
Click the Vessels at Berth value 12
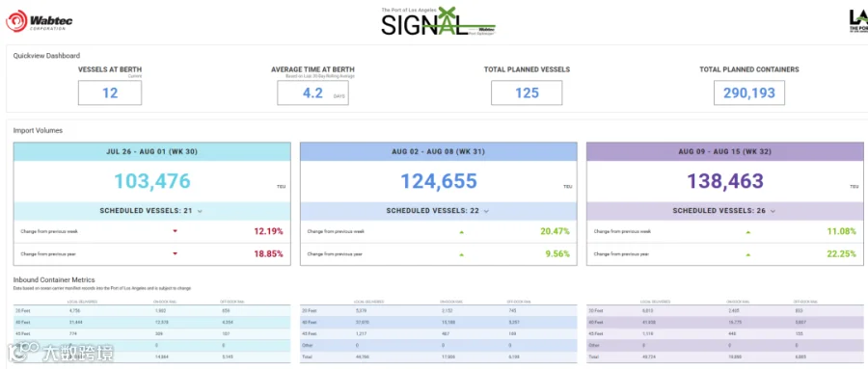point(110,92)
